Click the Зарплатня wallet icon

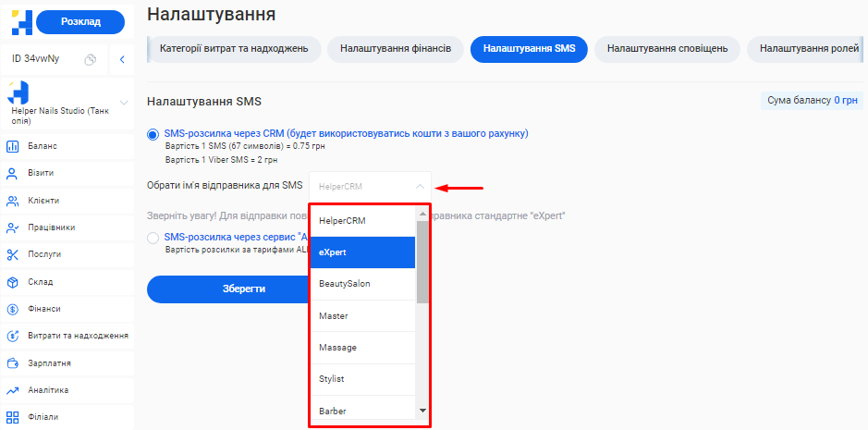(x=13, y=363)
